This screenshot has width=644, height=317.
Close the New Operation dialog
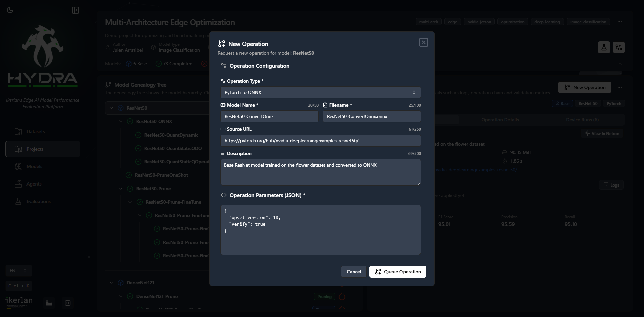click(x=423, y=42)
